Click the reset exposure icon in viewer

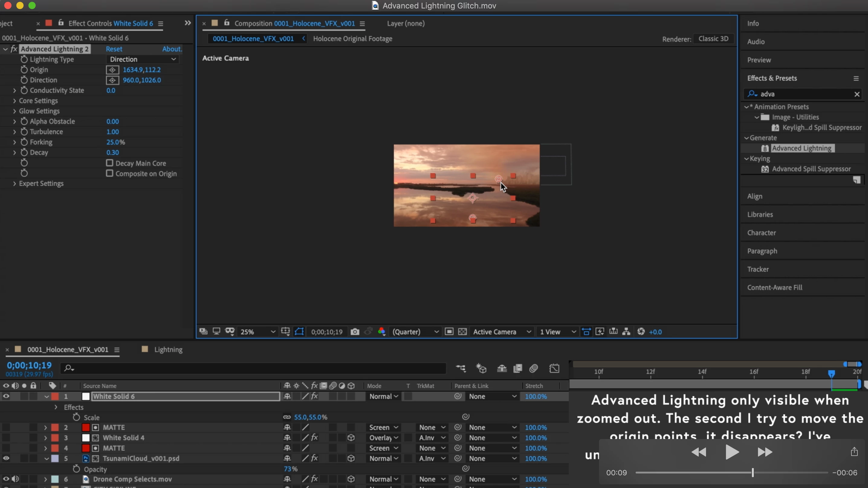coord(641,332)
